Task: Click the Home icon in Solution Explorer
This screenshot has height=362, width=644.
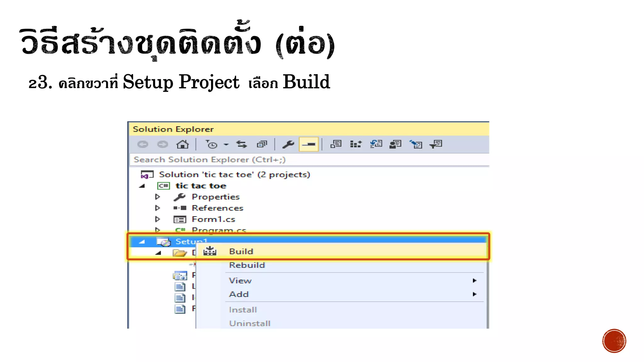Action: click(x=183, y=145)
